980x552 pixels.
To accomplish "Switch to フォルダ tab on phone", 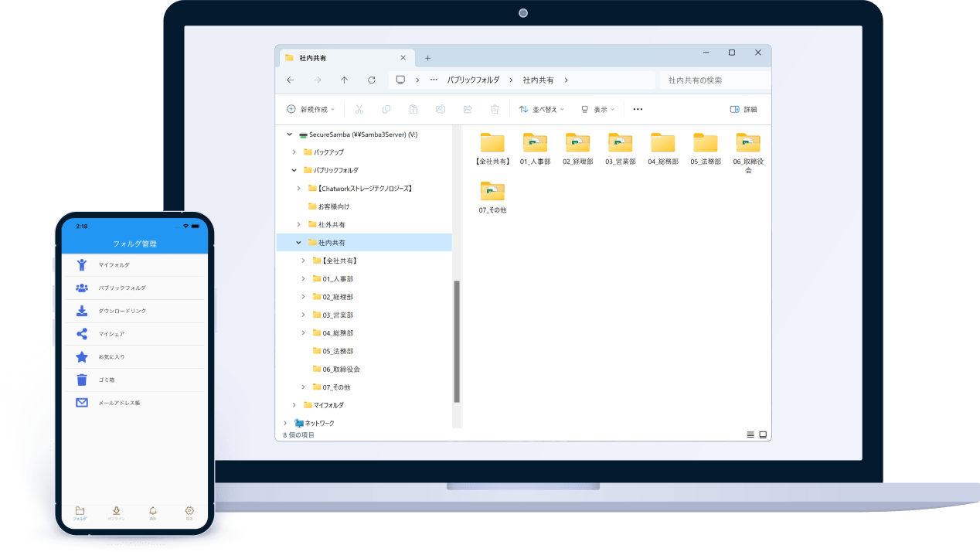I will pos(80,513).
